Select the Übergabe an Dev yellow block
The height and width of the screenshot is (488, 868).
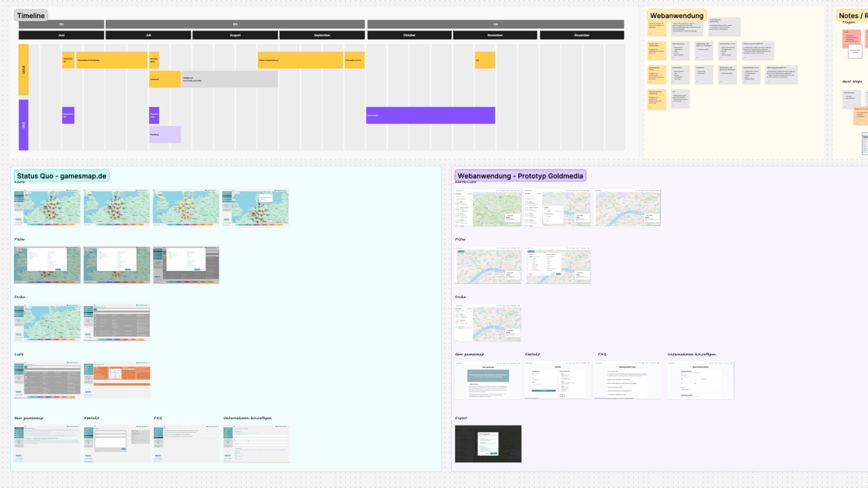tap(355, 60)
